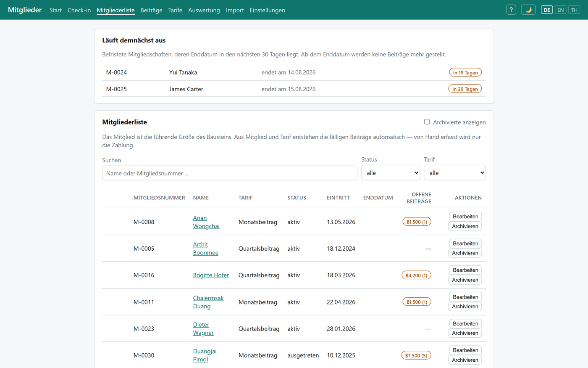The width and height of the screenshot is (588, 368).
Task: Edit member Dieter Wagner
Action: (x=465, y=323)
